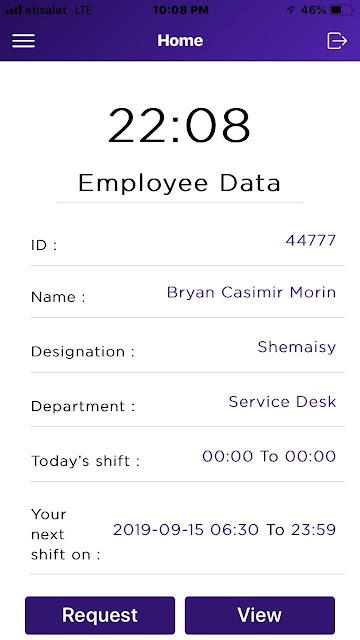Tap the Employee Data heading

point(179,183)
